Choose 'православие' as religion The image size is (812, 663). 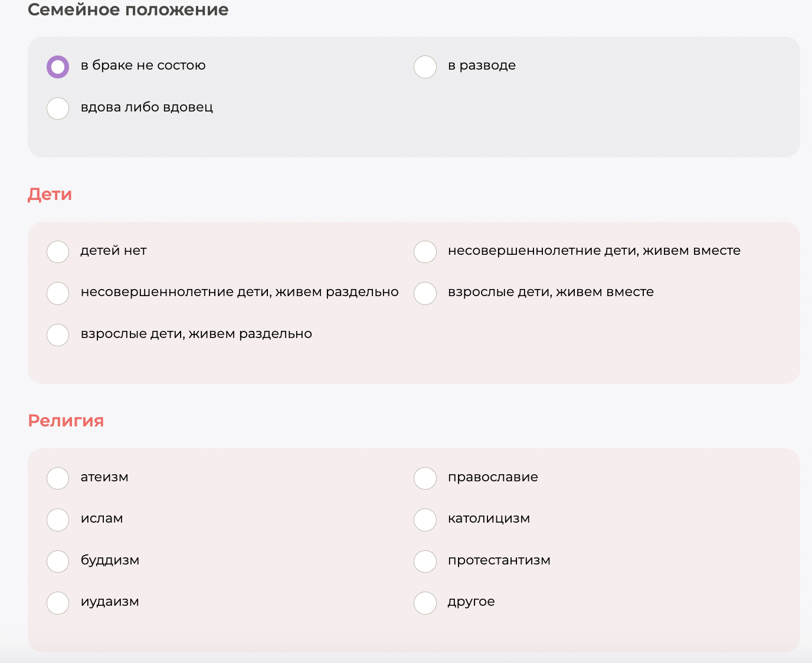(425, 478)
